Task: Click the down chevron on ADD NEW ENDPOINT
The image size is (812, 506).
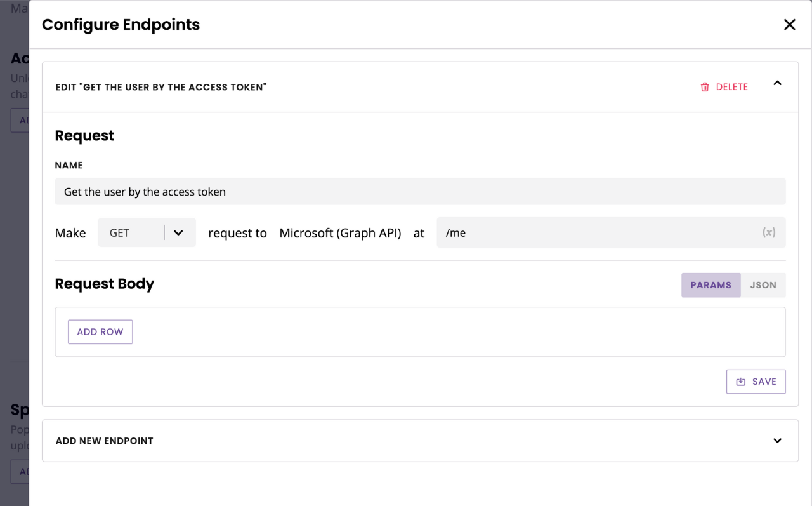Action: click(777, 440)
